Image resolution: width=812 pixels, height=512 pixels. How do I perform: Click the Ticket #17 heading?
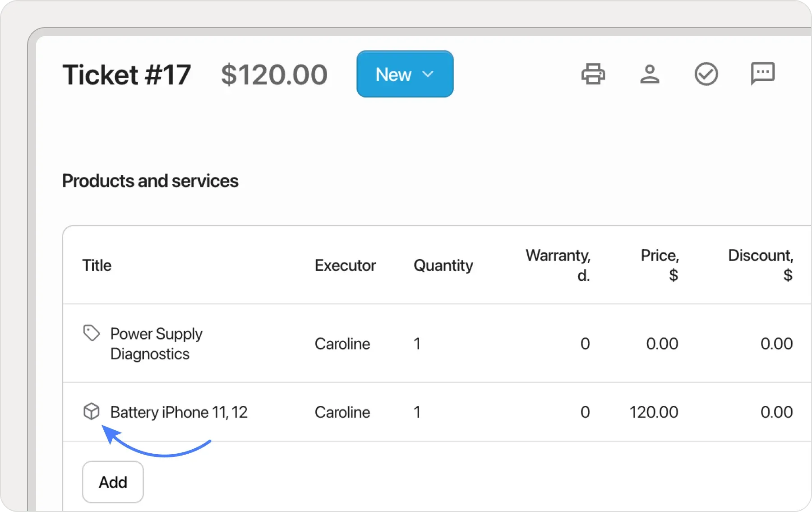pyautogui.click(x=127, y=75)
